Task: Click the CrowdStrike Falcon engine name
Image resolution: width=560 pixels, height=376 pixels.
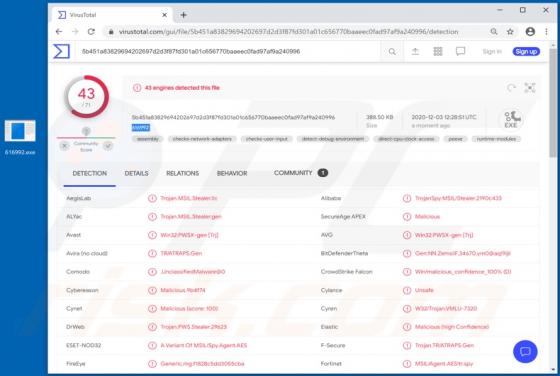Action: [x=346, y=272]
